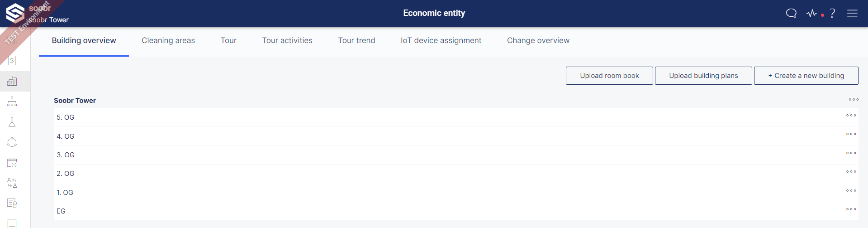Switch to the Cleaning areas tab
The image size is (868, 228).
[x=168, y=40]
